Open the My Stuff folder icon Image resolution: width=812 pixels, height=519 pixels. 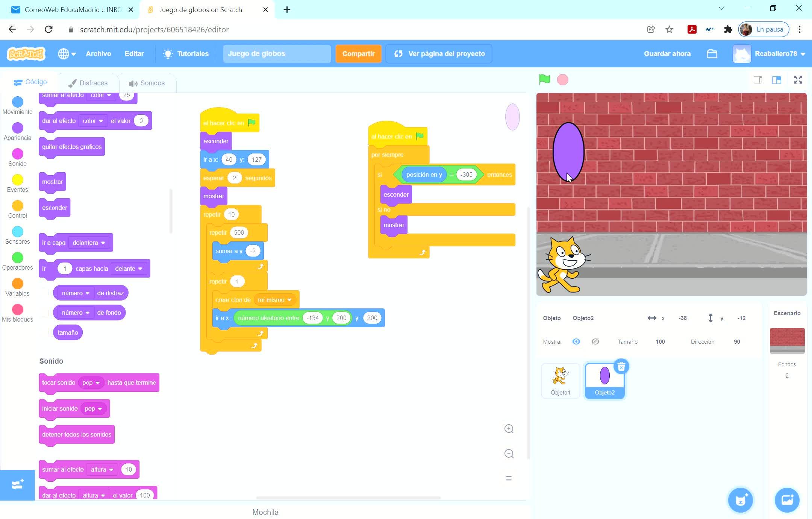click(712, 54)
